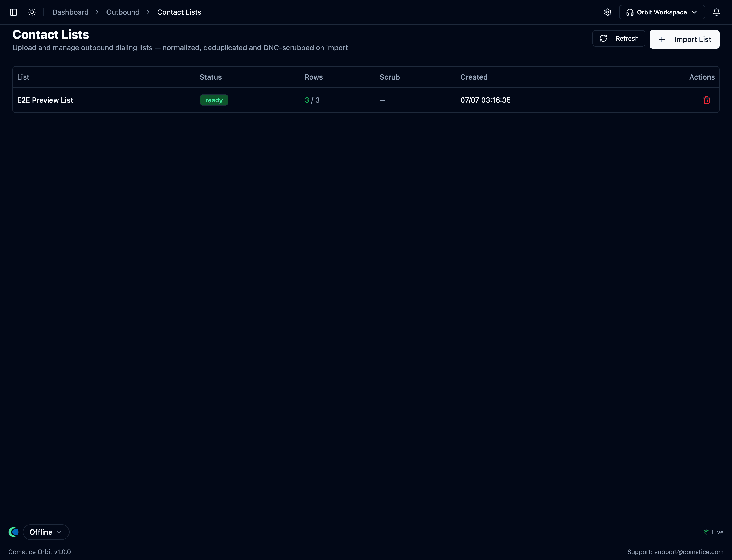Open the Offline status dropdown
The height and width of the screenshot is (560, 732).
(x=46, y=532)
